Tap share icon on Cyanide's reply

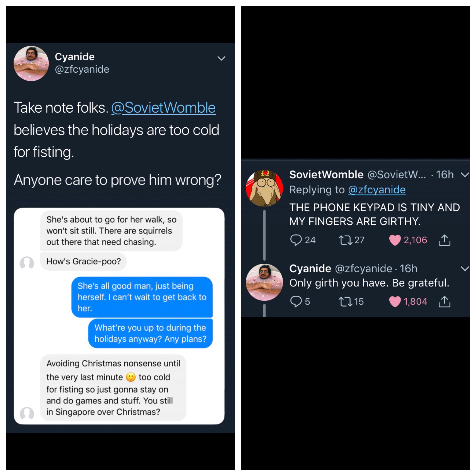point(444,301)
